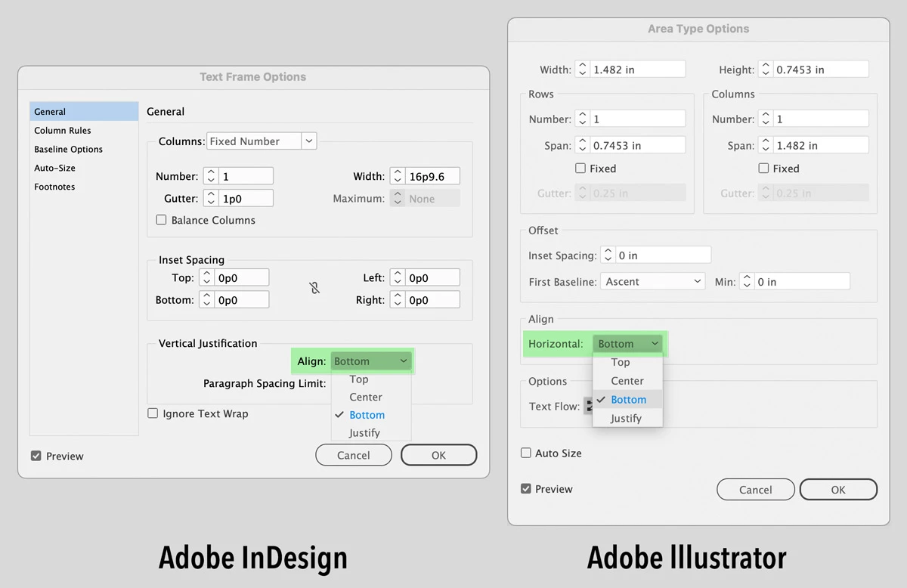Check the Fixed box under Columns
This screenshot has width=907, height=588.
[763, 169]
